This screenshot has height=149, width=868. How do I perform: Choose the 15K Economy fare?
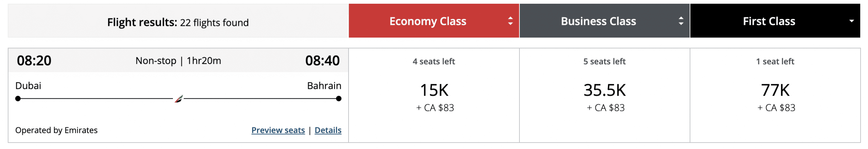tap(434, 90)
